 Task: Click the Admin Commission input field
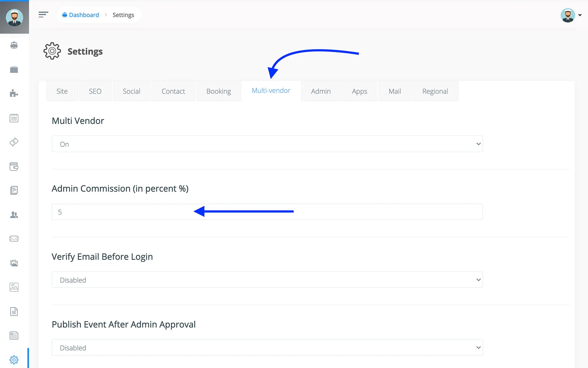pyautogui.click(x=267, y=212)
